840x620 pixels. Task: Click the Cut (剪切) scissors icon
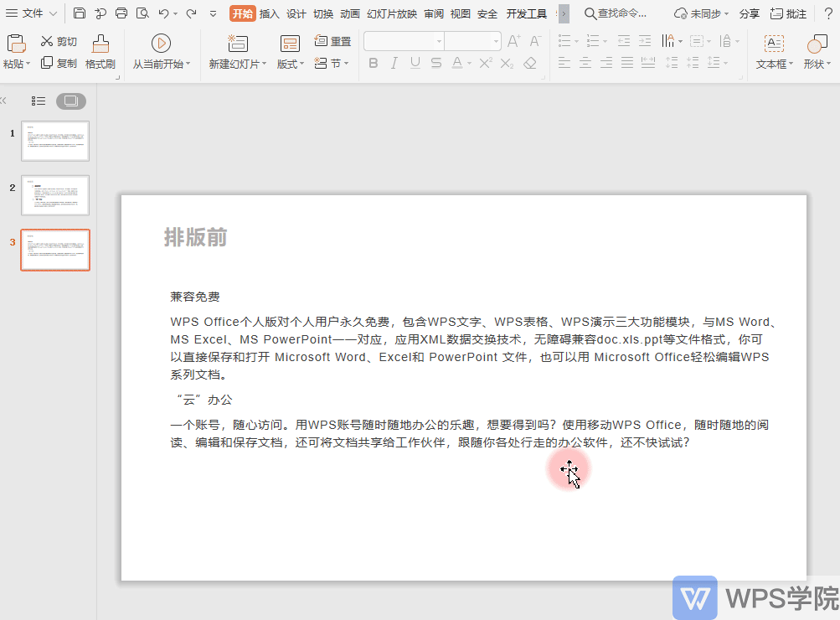point(47,41)
